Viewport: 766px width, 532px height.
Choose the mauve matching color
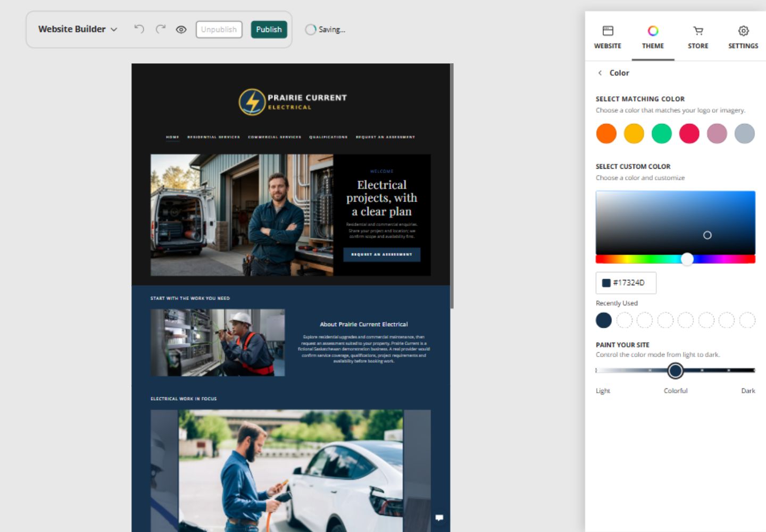click(717, 134)
